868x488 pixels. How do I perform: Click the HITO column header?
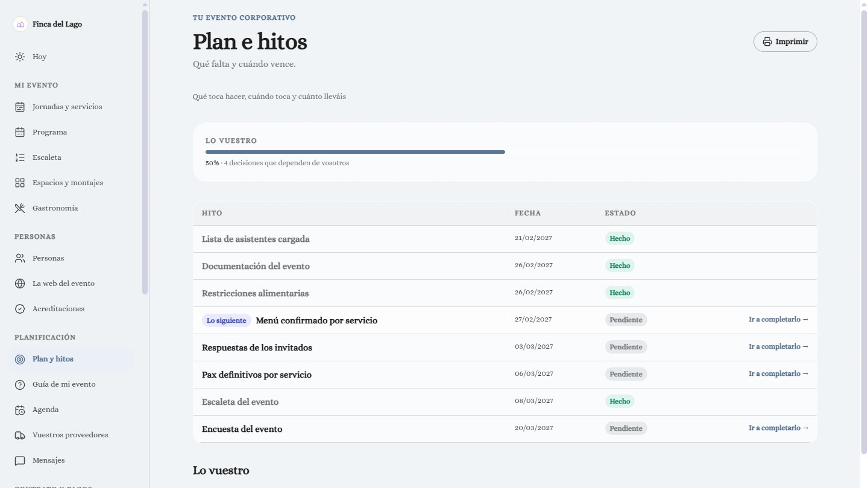point(212,214)
